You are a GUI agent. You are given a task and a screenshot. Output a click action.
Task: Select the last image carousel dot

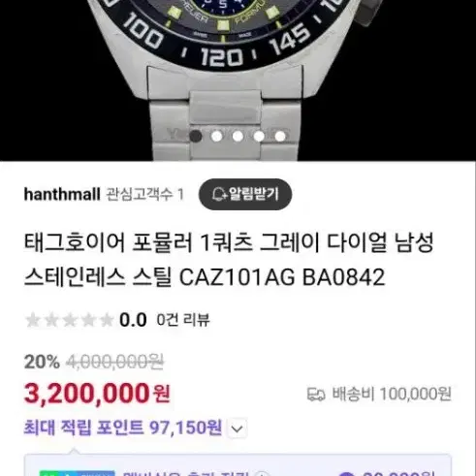click(x=280, y=136)
